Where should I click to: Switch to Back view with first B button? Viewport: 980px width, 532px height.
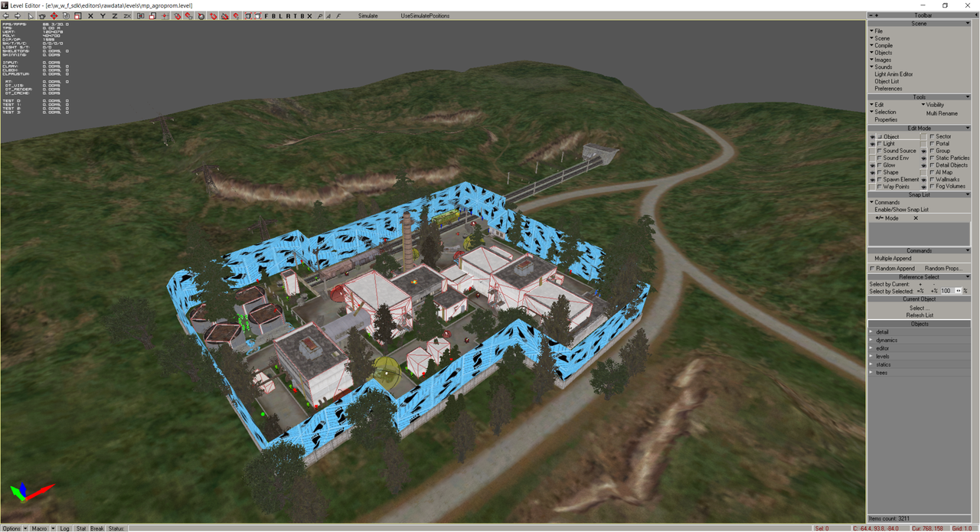pos(274,15)
